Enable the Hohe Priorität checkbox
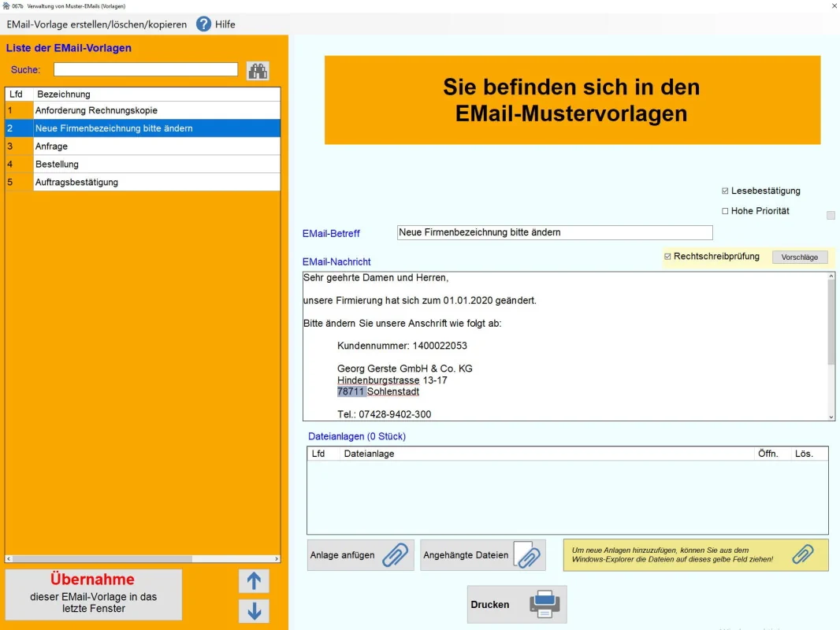 [x=725, y=211]
